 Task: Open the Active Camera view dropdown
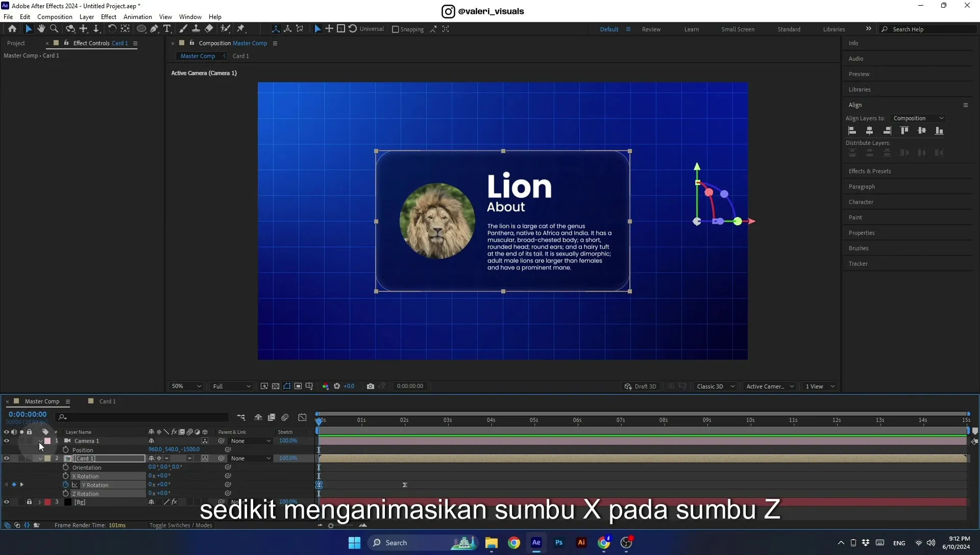point(770,386)
